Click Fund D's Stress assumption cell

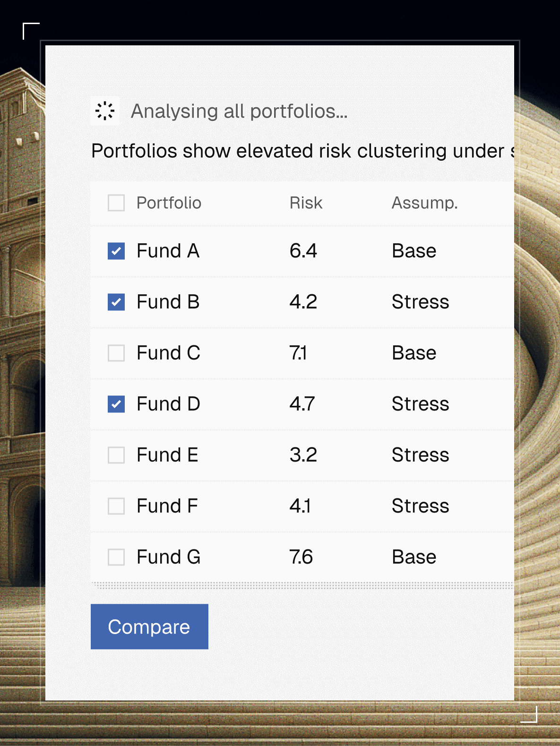pos(420,404)
